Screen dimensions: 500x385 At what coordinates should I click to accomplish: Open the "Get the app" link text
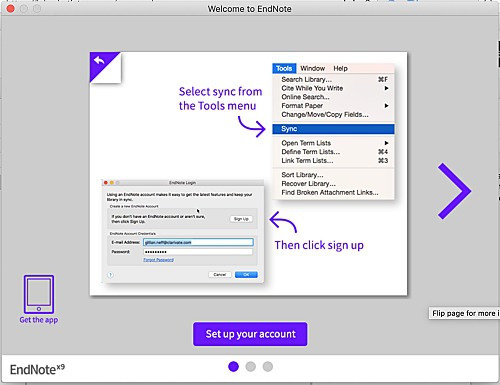pos(39,320)
